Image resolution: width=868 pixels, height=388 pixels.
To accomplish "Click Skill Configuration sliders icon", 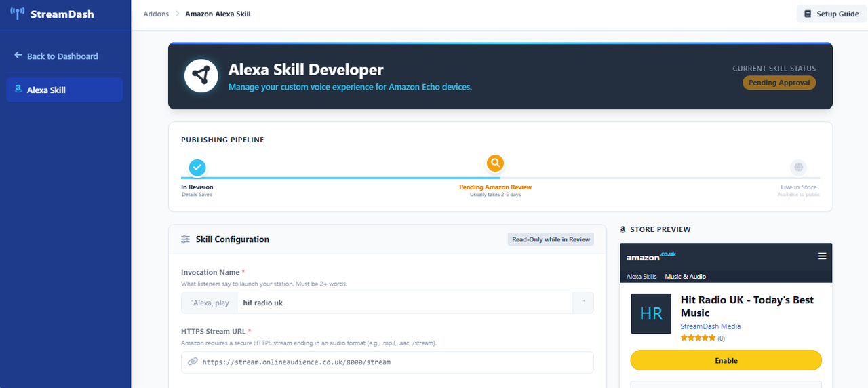I will tap(186, 239).
